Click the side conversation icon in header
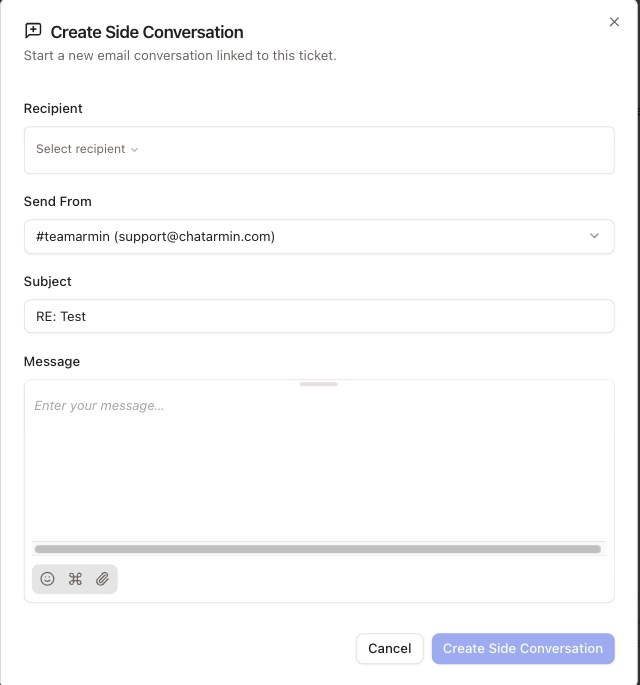The image size is (640, 685). coord(33,32)
